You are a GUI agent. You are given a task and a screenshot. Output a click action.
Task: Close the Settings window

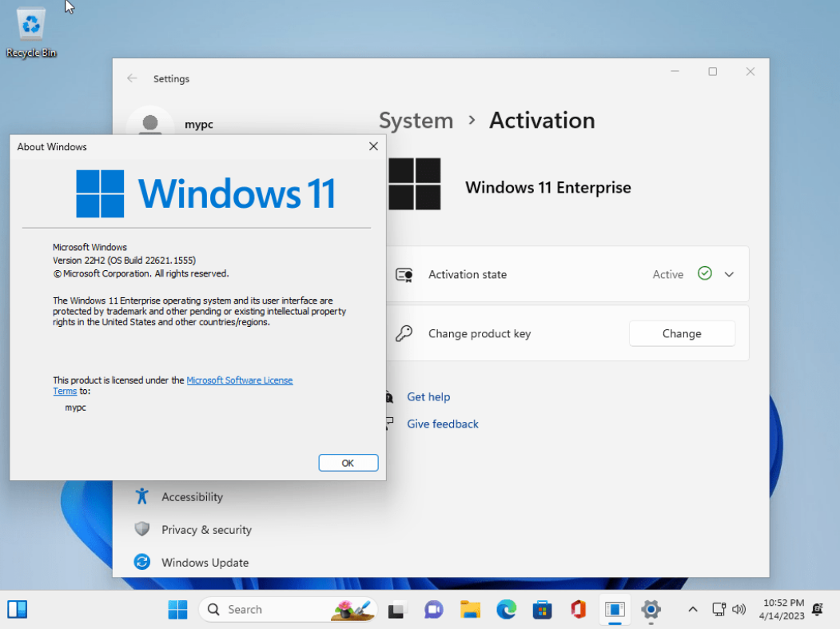click(x=750, y=72)
